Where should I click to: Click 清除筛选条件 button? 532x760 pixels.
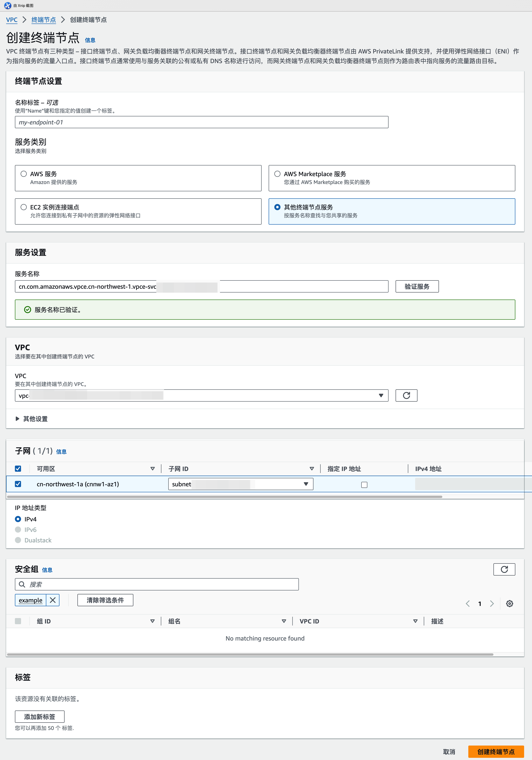click(x=105, y=600)
